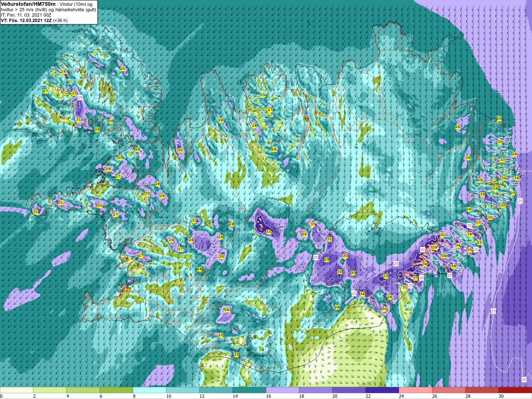The image size is (532, 399).
Task: Pick the 24–26 m/s light pink legend swatch
Action: [416, 390]
